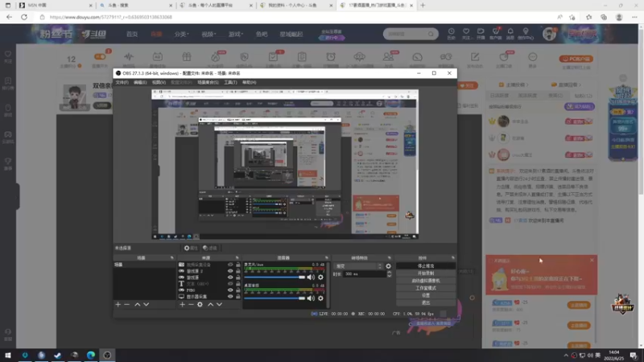This screenshot has height=362, width=644.
Task: Toggle visibility of video capture device source
Action: tap(230, 265)
